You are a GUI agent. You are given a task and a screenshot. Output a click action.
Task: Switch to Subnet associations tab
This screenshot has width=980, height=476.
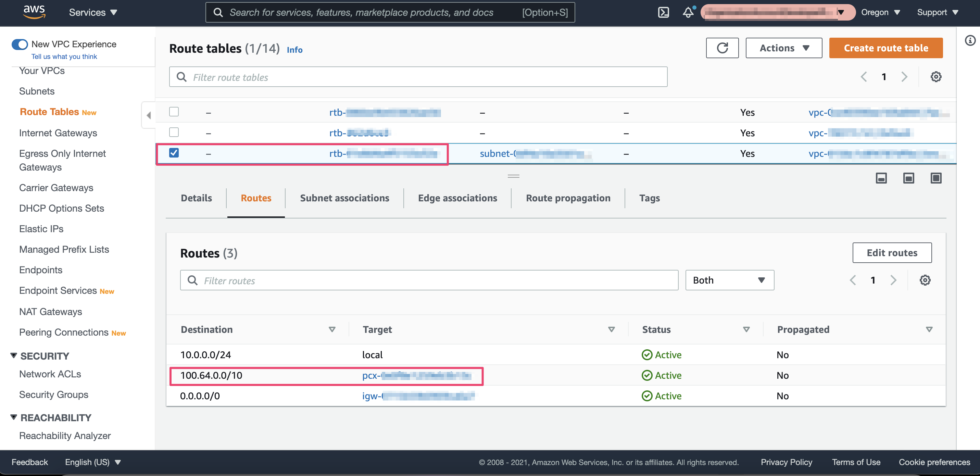click(344, 198)
